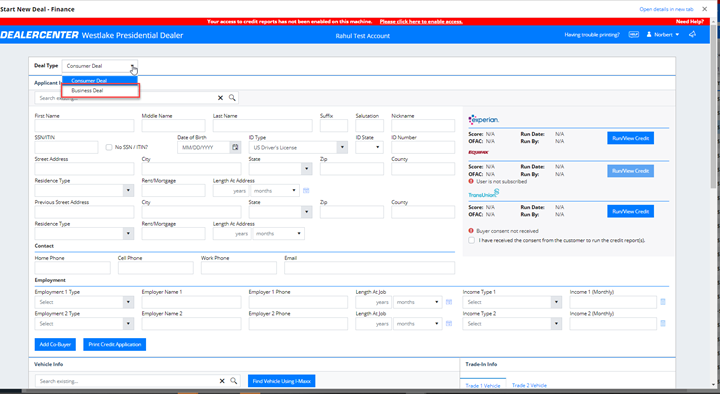Click the ID Number input field
Viewport: 720px width, 394px height.
click(x=423, y=147)
